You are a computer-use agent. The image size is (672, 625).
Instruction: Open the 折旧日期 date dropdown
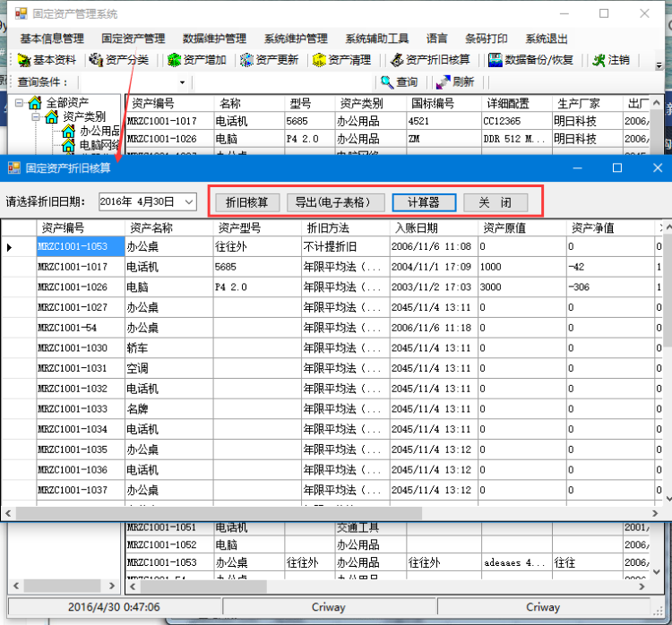188,202
